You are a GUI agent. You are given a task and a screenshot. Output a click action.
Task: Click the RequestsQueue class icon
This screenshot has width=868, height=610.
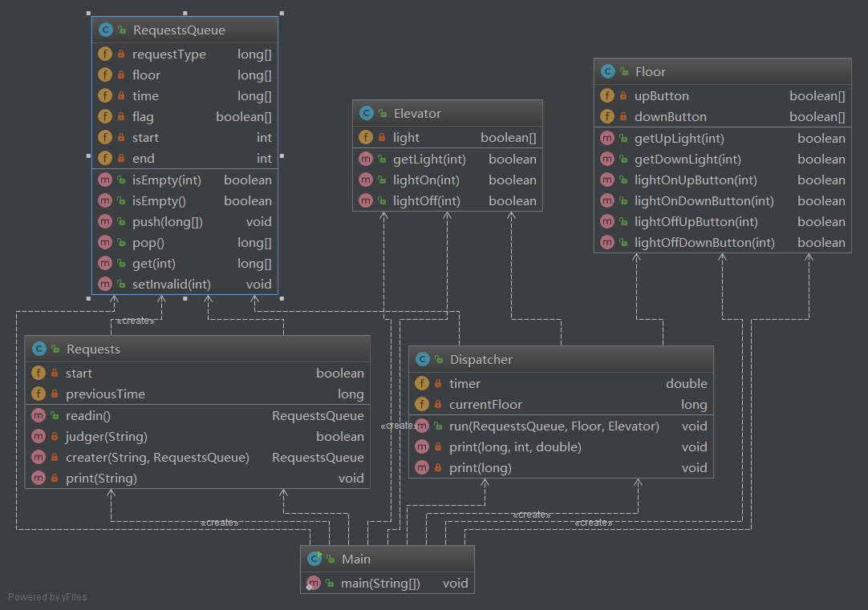(105, 30)
